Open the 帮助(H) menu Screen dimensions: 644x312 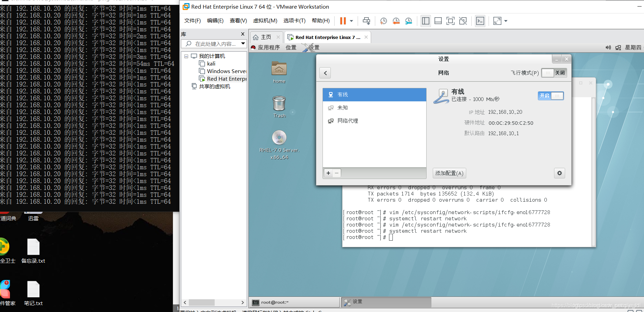click(321, 21)
